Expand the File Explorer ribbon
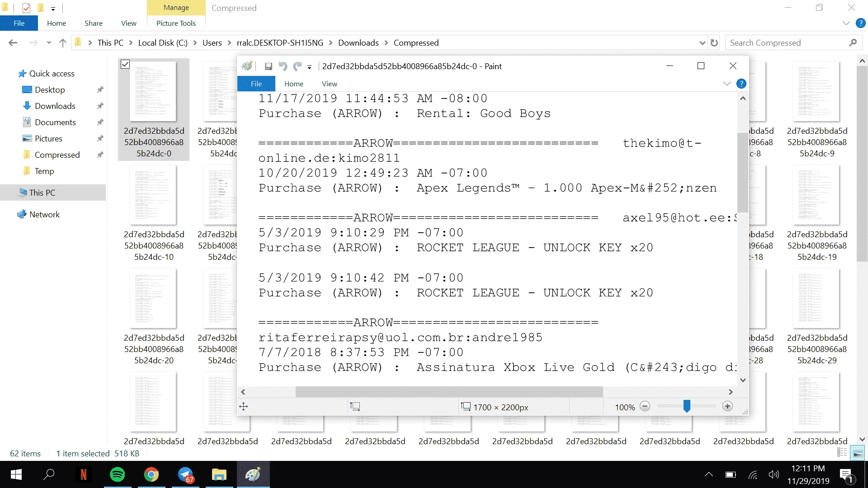Image resolution: width=868 pixels, height=488 pixels. coord(846,23)
